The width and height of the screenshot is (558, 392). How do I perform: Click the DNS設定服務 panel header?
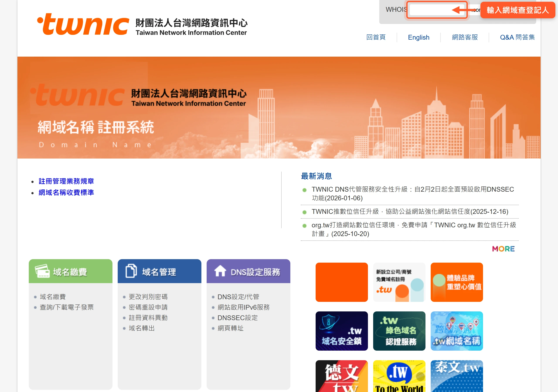point(248,271)
